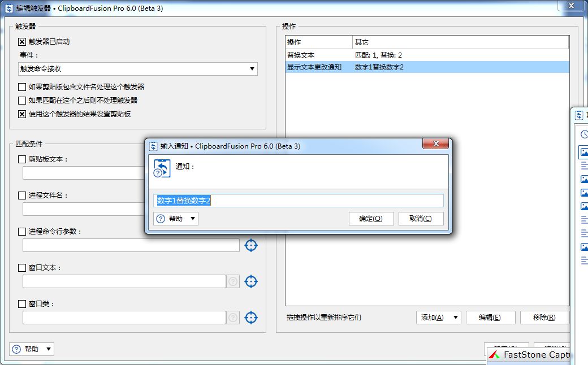Select the 替换文本 row in actions list

pos(427,55)
